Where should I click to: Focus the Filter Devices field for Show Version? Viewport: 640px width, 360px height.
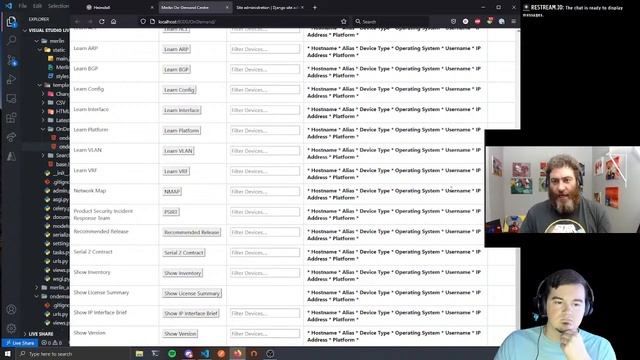click(264, 333)
